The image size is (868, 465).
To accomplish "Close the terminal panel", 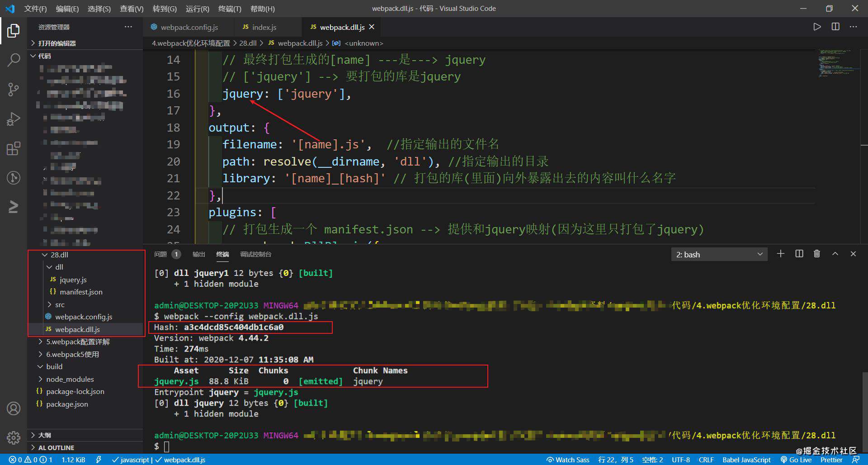I will pos(853,254).
